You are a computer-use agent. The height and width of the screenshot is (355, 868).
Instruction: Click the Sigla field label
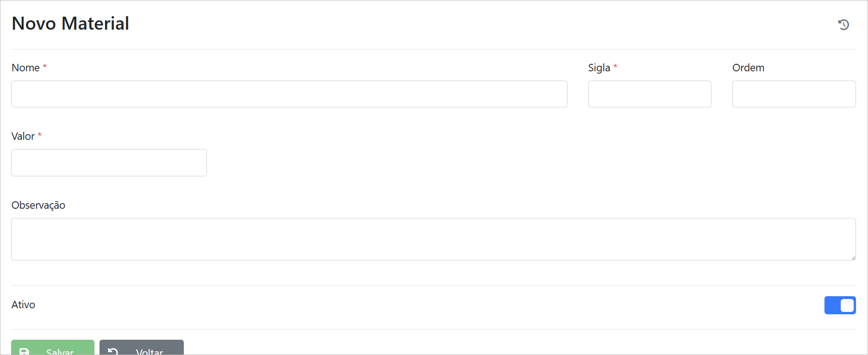pos(599,68)
